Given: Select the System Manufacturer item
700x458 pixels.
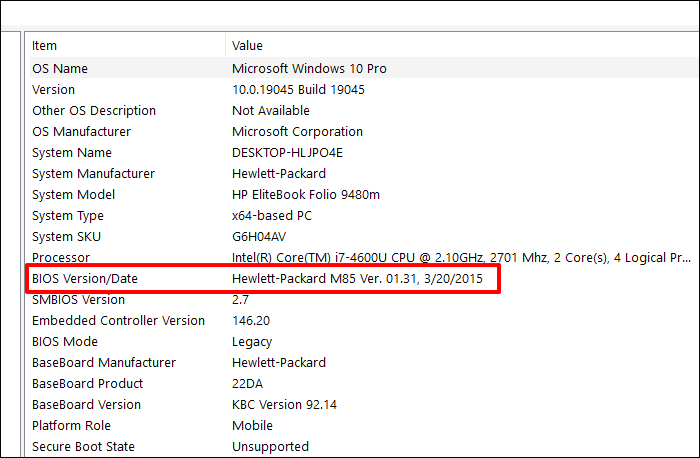Looking at the screenshot, I should pyautogui.click(x=95, y=174).
